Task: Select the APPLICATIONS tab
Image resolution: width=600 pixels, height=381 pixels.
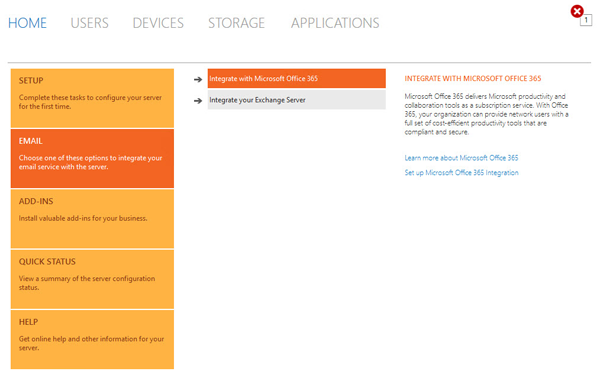Action: point(335,23)
